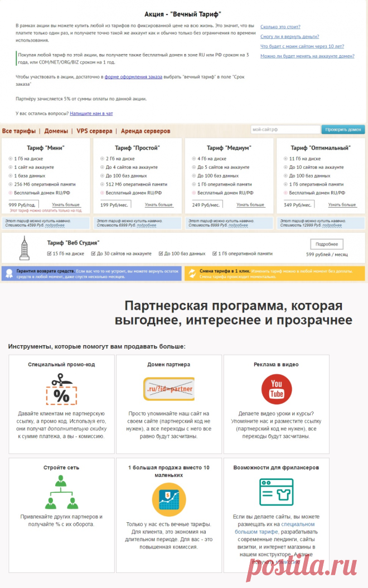Click the sales growth chart icon
Image resolution: width=368 pixels, height=588 pixels.
coord(169,499)
